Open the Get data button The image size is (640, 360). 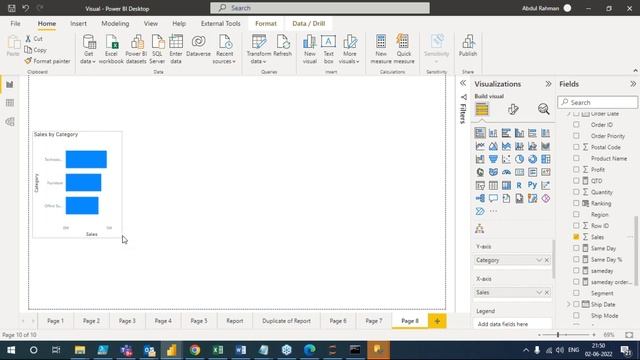pyautogui.click(x=88, y=49)
